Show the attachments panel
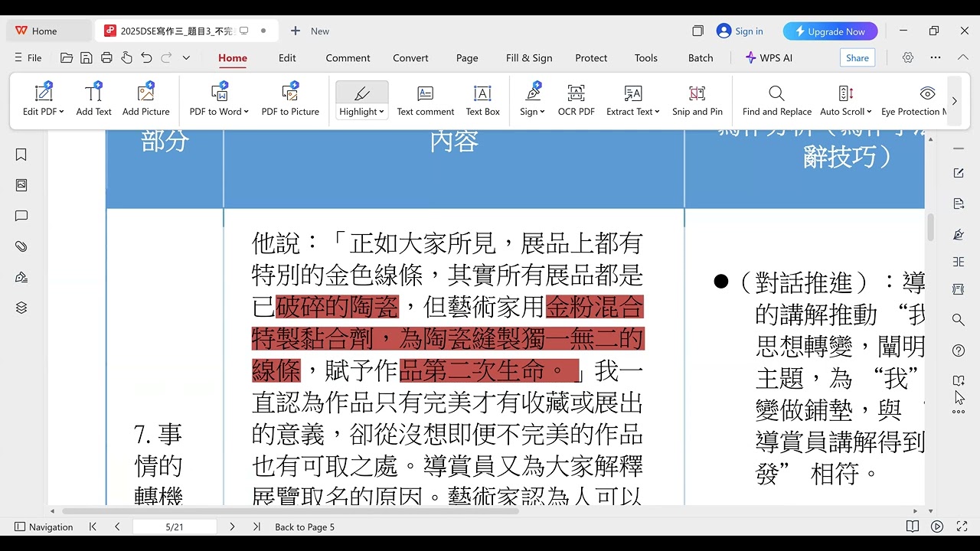 tap(21, 246)
